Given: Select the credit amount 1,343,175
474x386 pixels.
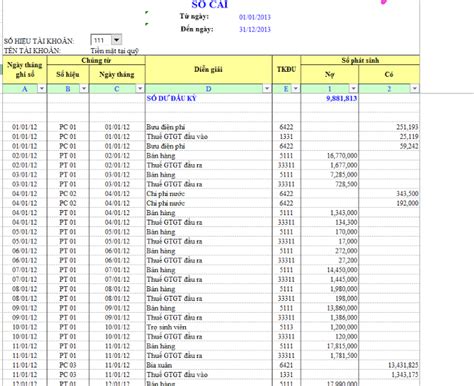Looking at the screenshot, I should click(405, 375).
